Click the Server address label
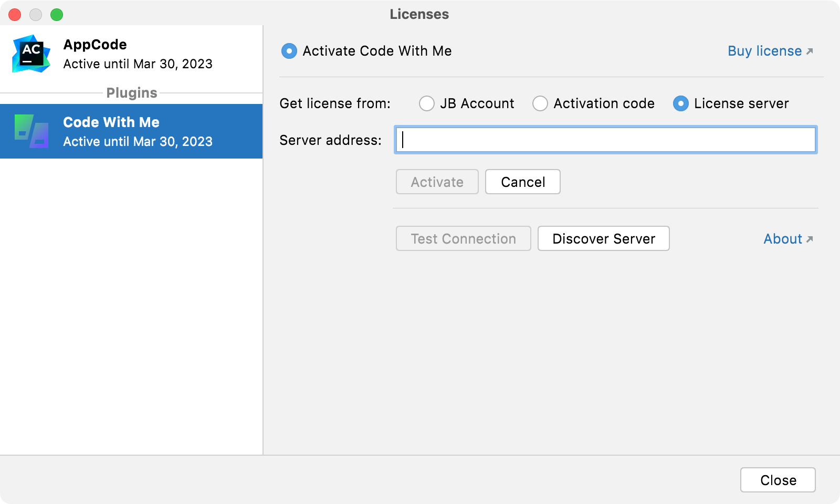Screen dimensions: 840x504 (331, 140)
